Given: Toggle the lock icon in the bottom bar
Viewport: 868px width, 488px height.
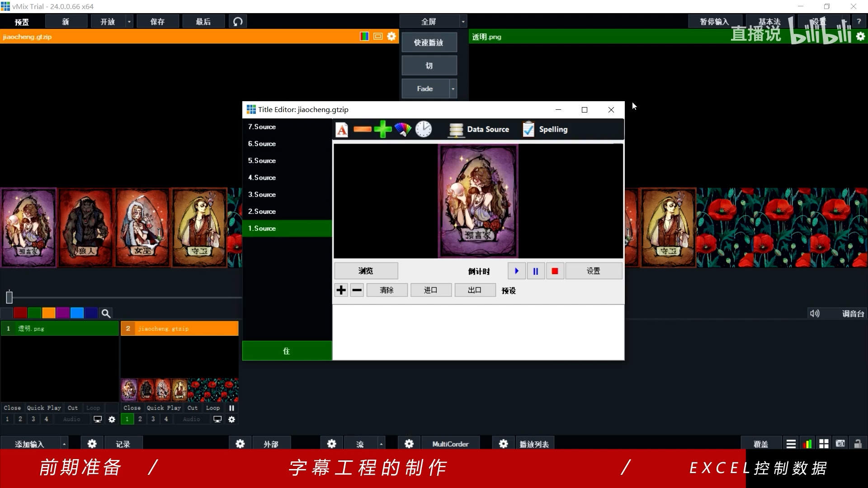Looking at the screenshot, I should pos(858,444).
